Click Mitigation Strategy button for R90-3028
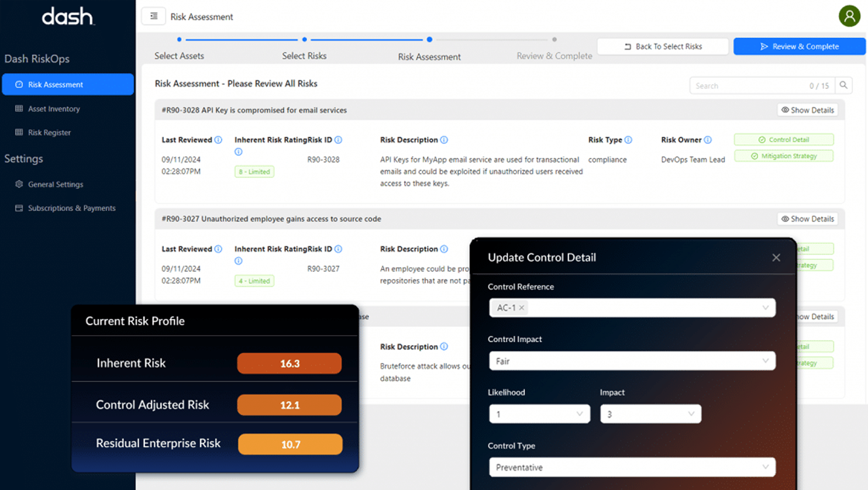The width and height of the screenshot is (868, 490). 784,156
